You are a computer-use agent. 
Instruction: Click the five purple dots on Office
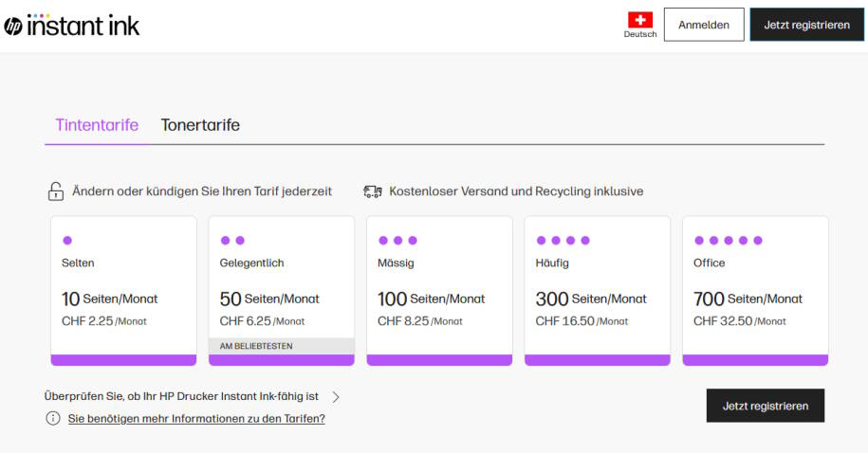tap(729, 240)
